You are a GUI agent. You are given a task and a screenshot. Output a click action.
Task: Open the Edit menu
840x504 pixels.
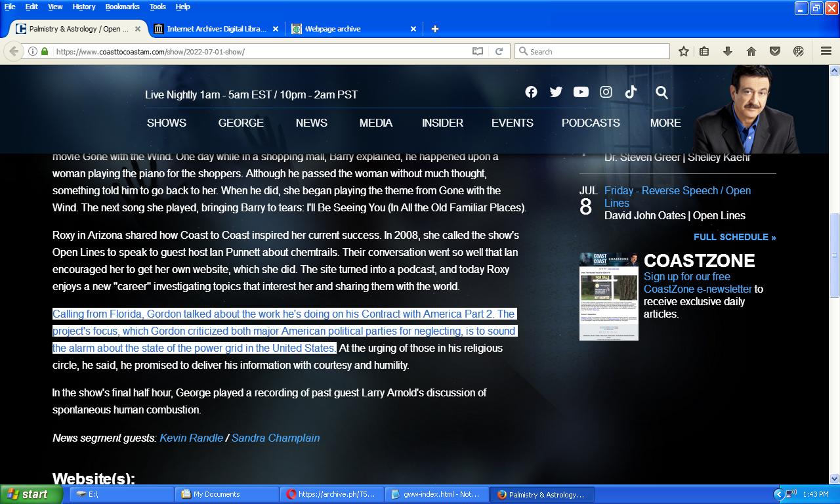click(31, 7)
